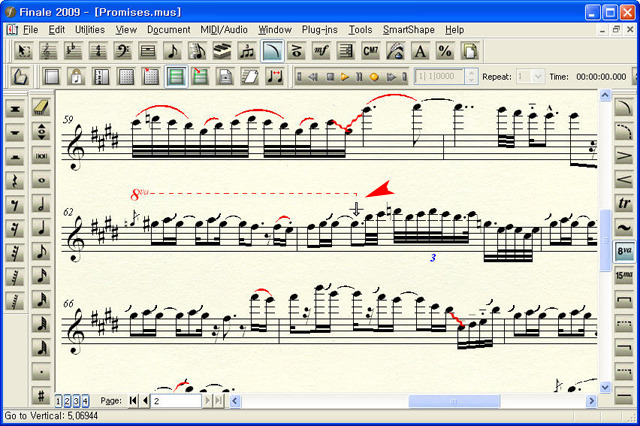The image size is (640, 426).
Task: Select the quarter rest tool
Action: click(15, 180)
